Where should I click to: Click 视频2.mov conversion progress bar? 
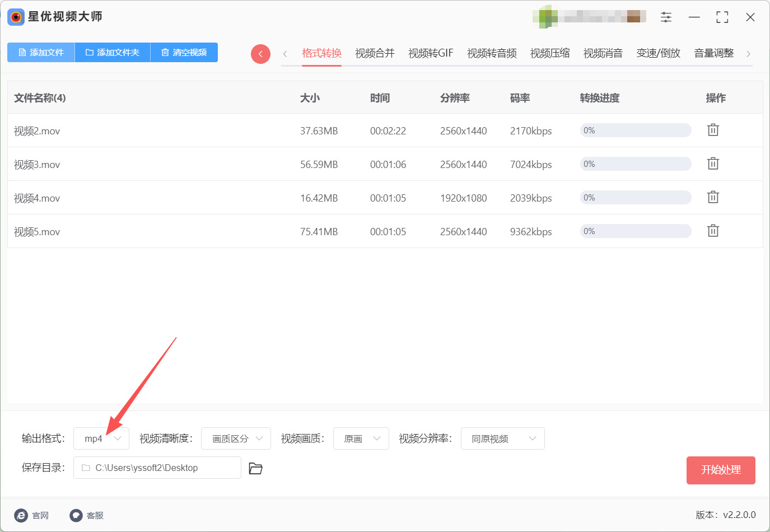636,130
